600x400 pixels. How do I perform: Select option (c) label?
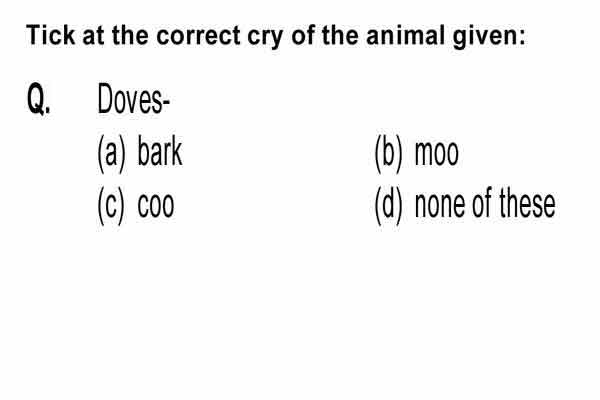coord(111,206)
